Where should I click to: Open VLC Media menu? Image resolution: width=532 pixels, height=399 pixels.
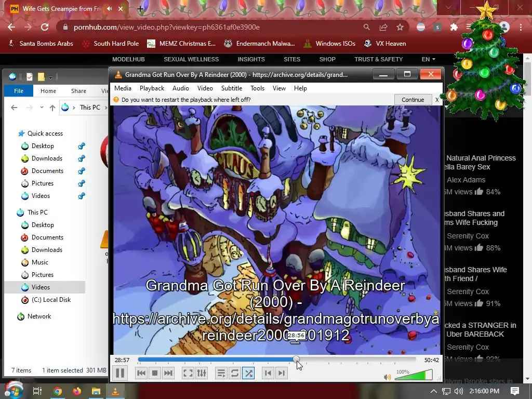tap(123, 88)
